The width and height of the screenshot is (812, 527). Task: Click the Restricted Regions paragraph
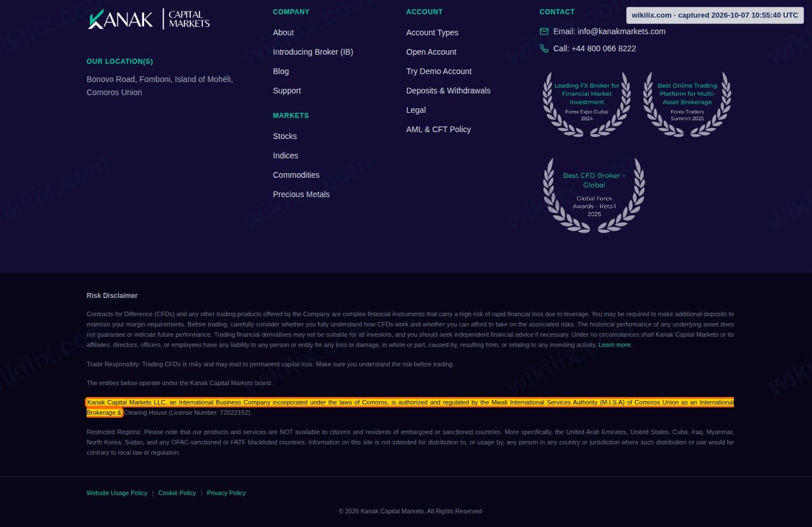(x=410, y=442)
